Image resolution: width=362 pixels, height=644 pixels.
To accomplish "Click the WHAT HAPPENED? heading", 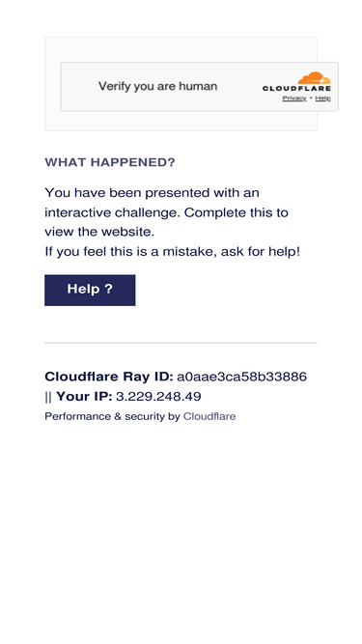I will pos(110,162).
